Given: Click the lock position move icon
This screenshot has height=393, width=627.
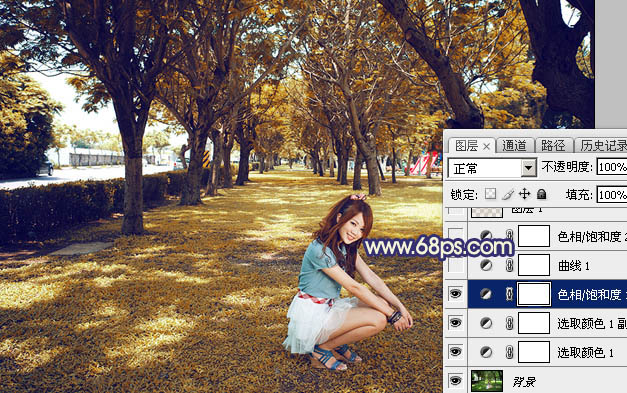Looking at the screenshot, I should click(x=524, y=194).
